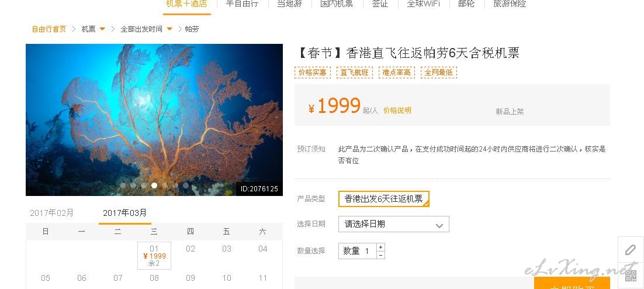The image size is (644, 289).
Task: Open the 请选择日期 date dropdown
Action: [x=393, y=224]
